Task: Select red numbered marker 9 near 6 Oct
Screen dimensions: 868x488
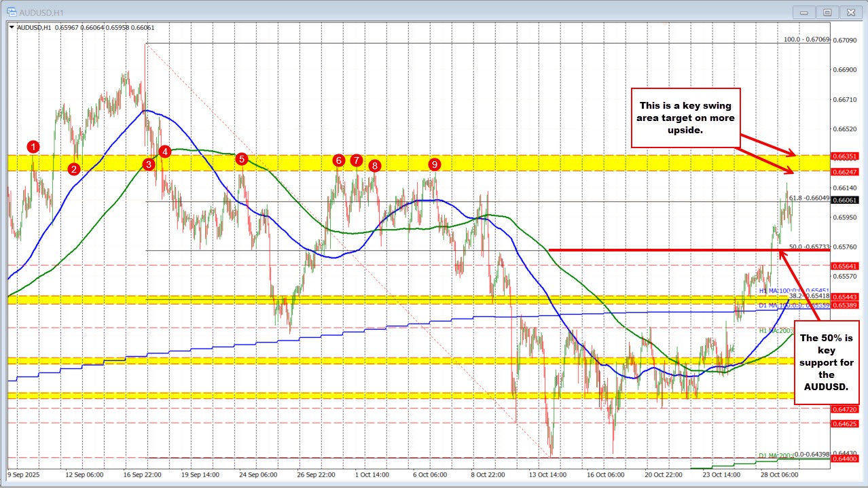Action: click(435, 164)
